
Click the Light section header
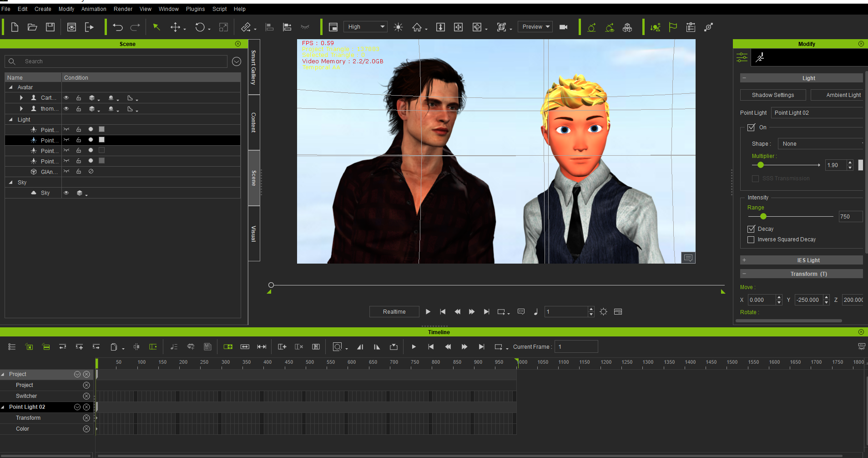point(802,78)
